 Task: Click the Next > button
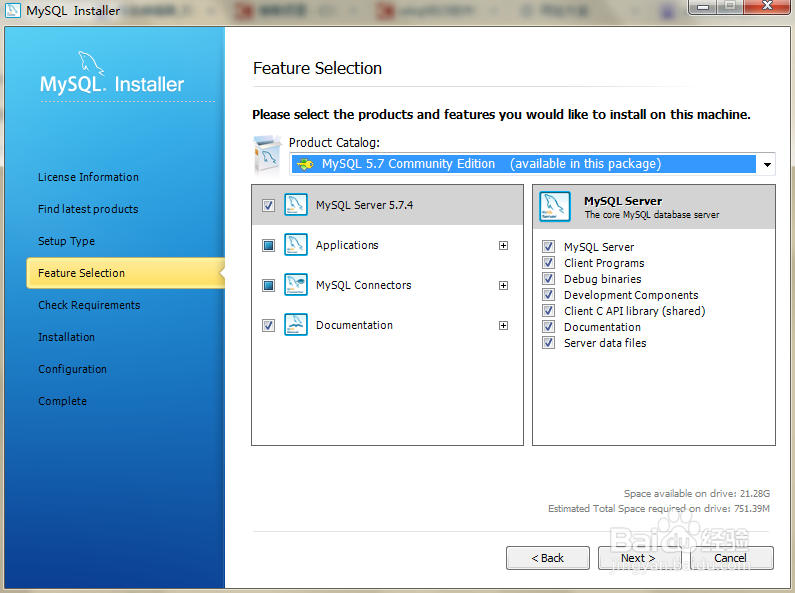[639, 558]
